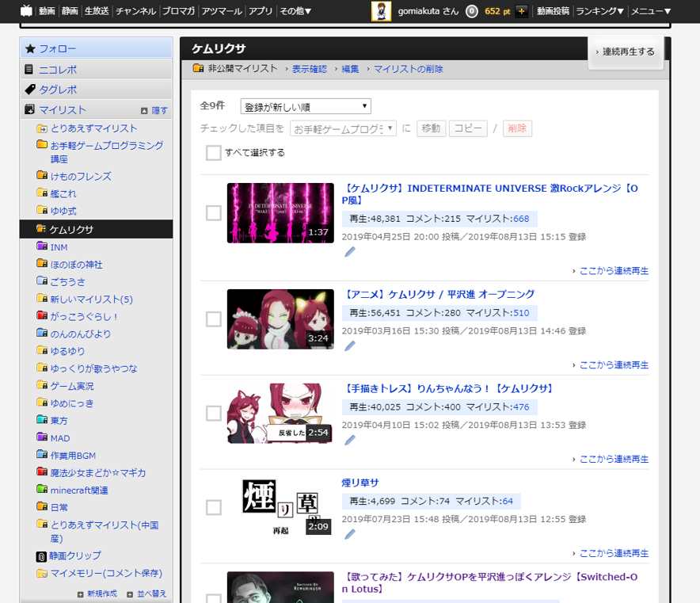
Task: Edit memo pencil for 煙り草サ video
Action: tap(350, 534)
